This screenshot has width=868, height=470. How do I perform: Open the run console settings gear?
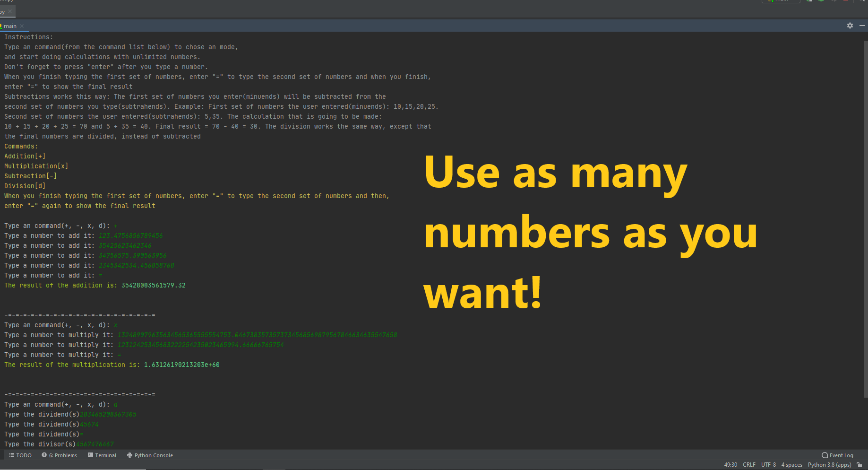[850, 26]
